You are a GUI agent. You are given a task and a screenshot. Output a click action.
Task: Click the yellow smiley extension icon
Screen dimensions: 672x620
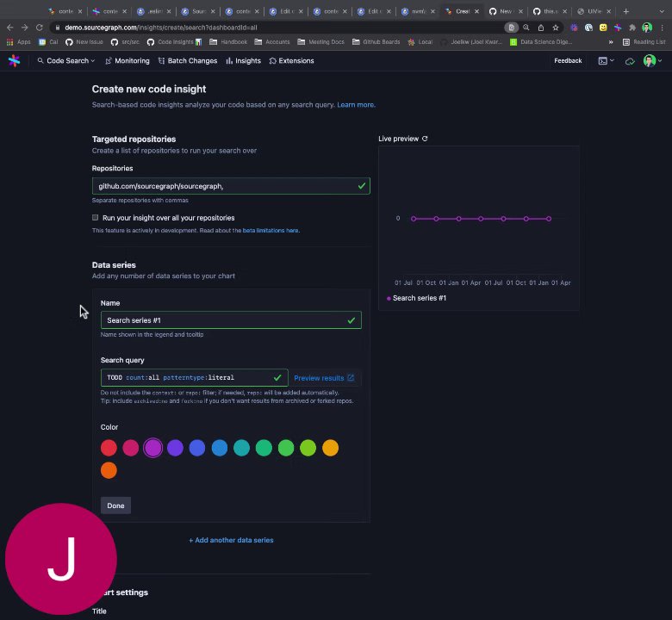click(x=603, y=28)
